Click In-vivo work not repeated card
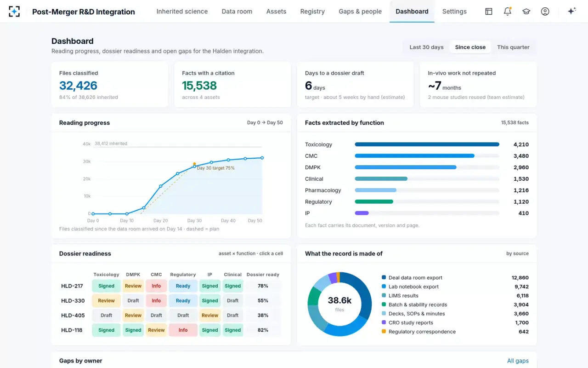The image size is (588, 368). (478, 85)
